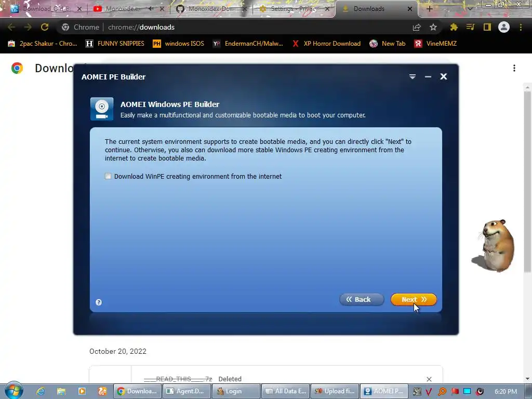Click scrollbar down arrow on Downloads page
The height and width of the screenshot is (399, 532).
point(527,379)
